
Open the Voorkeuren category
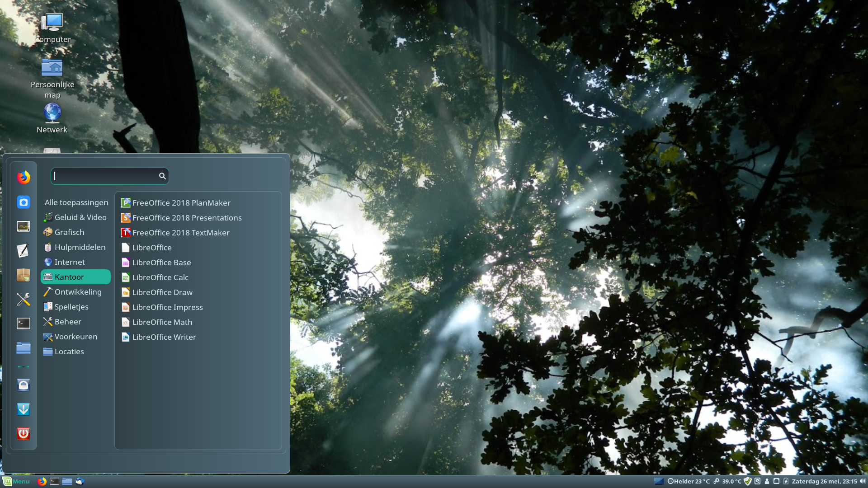[x=76, y=337]
